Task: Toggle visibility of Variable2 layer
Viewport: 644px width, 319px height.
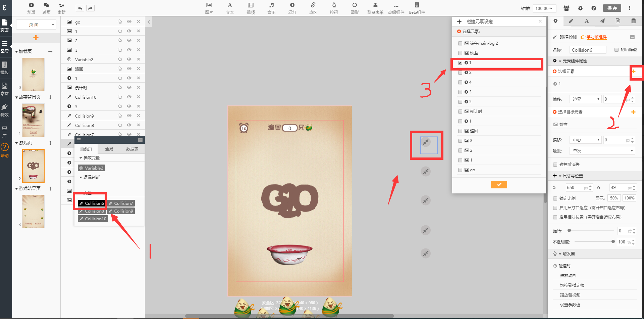Action: (x=129, y=59)
